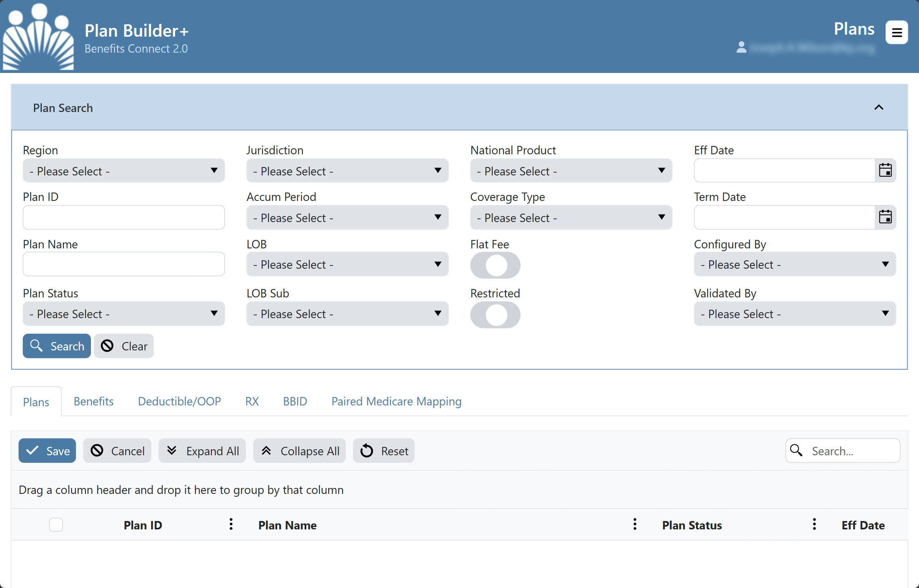Select the Region dropdown
Viewport: 919px width, 588px height.
coord(124,171)
